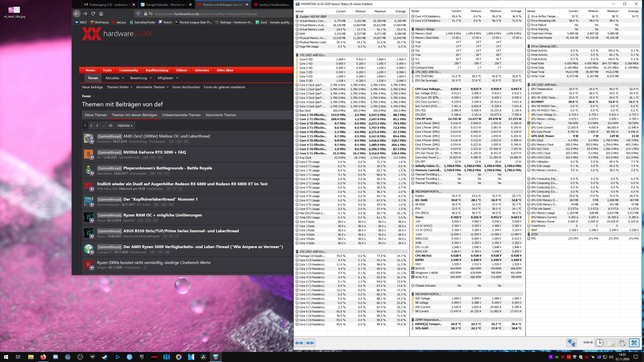Click HWiNFO expand columns arrows button
This screenshot has width=644, height=362.
[x=299, y=343]
